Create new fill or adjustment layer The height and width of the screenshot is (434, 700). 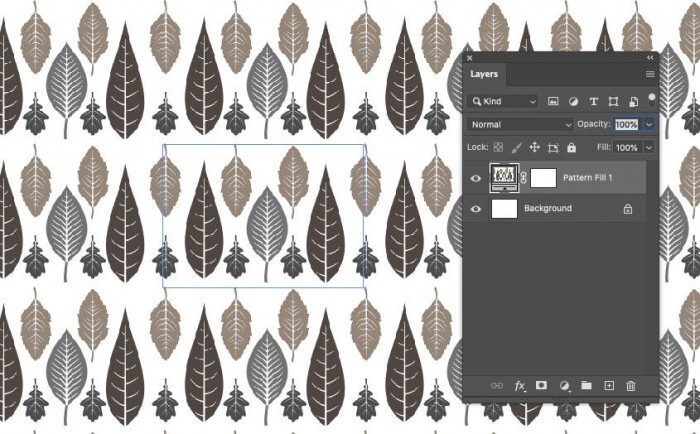[564, 385]
